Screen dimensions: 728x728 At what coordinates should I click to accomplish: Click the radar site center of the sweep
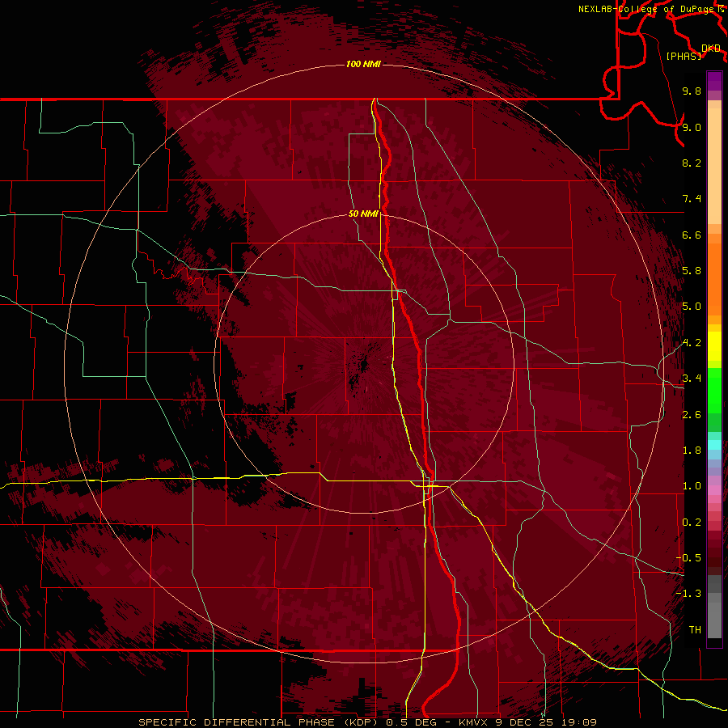tap(363, 364)
